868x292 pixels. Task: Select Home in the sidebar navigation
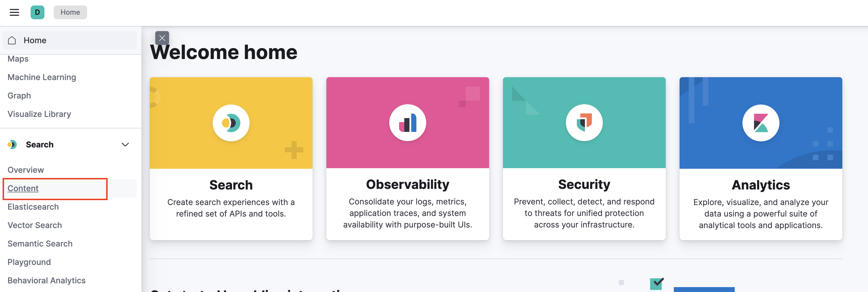[x=35, y=40]
